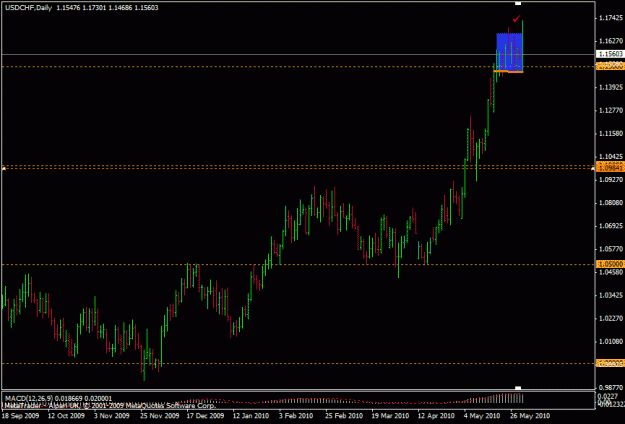Screen dimensions: 625x424
Task: Click the MACD(12,26,9) indicator label
Action: coord(27,398)
